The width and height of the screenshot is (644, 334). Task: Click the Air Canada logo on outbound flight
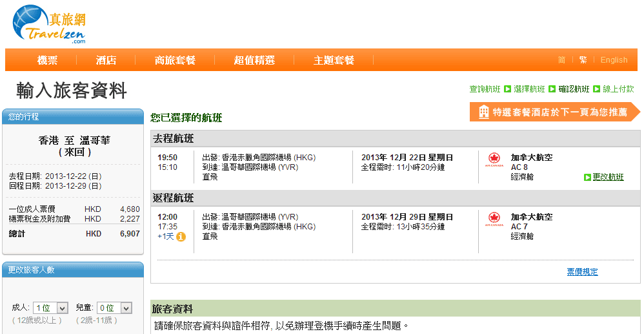(x=494, y=160)
